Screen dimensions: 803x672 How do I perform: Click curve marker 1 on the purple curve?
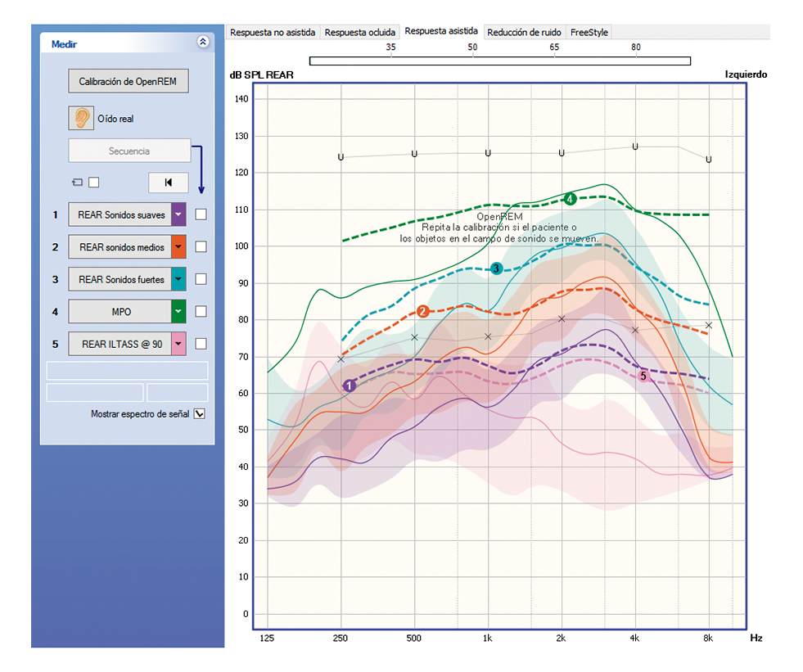[349, 385]
